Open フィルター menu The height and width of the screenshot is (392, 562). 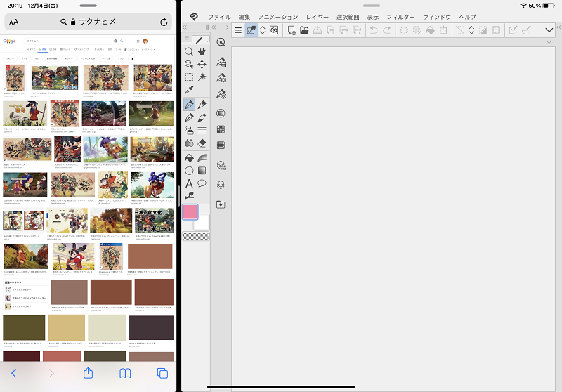click(x=400, y=17)
